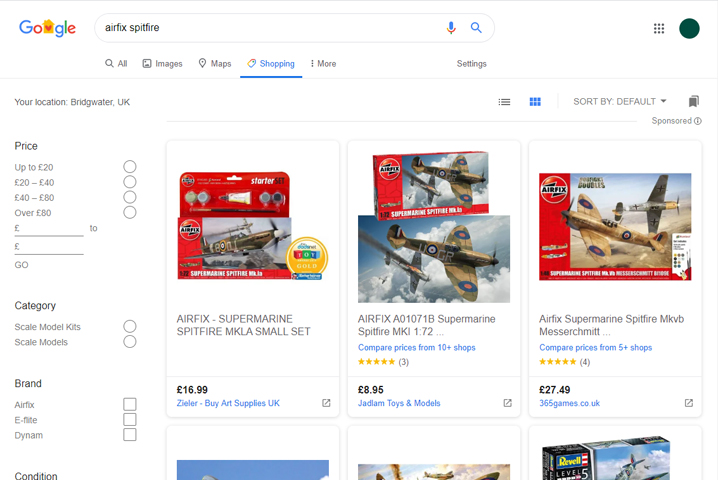
Task: Open saved items bookmark icon
Action: 694,101
